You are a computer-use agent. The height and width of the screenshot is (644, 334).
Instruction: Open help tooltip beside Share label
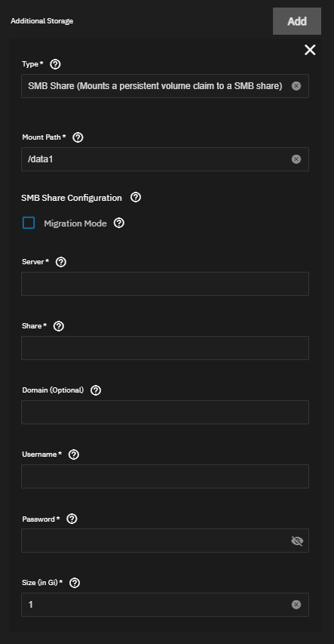[x=59, y=325]
